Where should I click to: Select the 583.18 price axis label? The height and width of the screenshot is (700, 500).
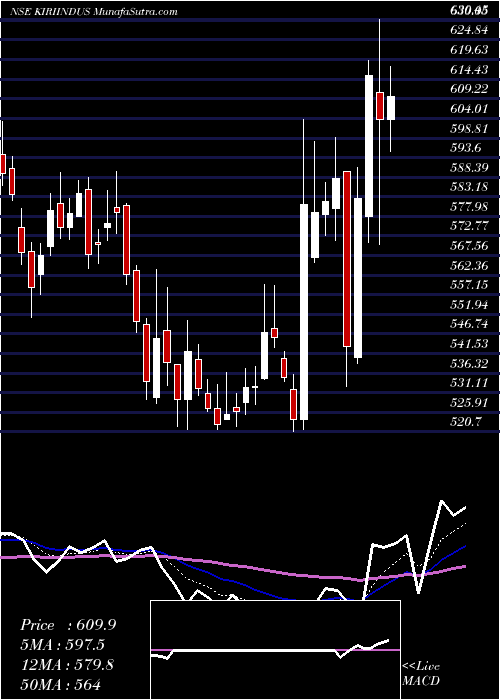click(x=469, y=187)
